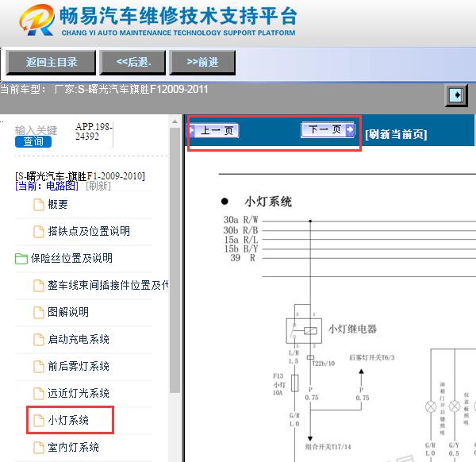This screenshot has height=462, width=476.
Task: Open the 远近灯光系统 tree item
Action: [x=79, y=394]
